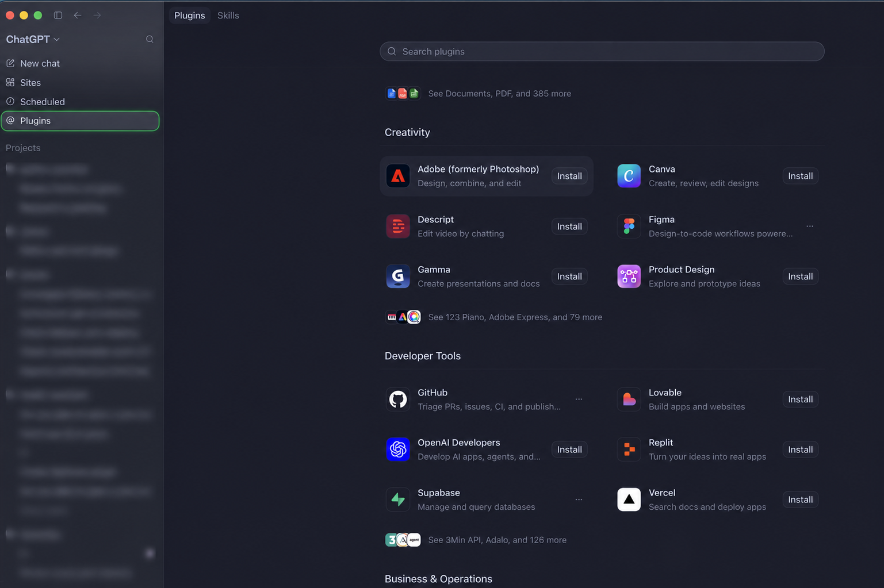Open the Lovable plugin icon

tap(629, 399)
